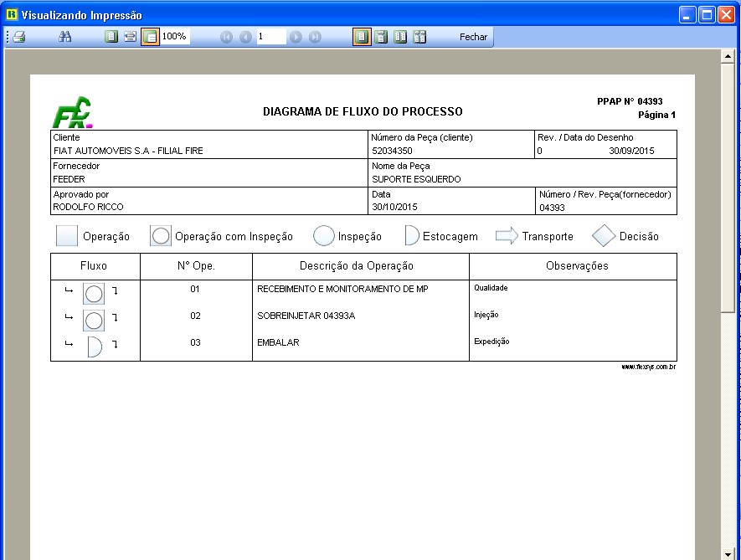741x560 pixels.
Task: Click part name SUPORTE ESQUERDO
Action: coord(416,179)
